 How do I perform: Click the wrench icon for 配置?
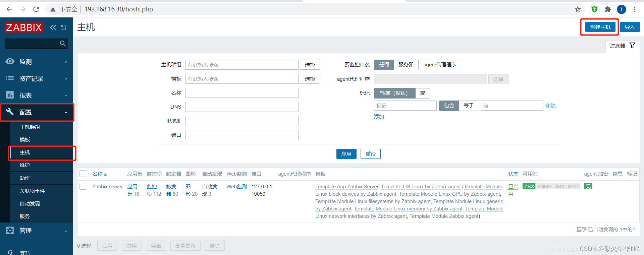point(10,112)
